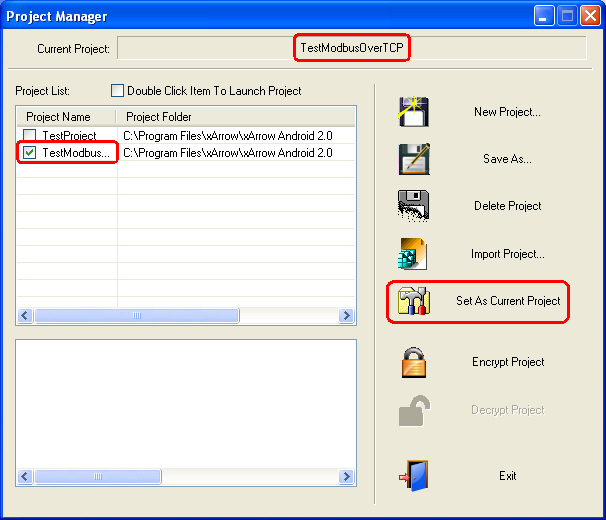Choose Save As... for the project
Image resolution: width=606 pixels, height=520 pixels.
coord(507,159)
